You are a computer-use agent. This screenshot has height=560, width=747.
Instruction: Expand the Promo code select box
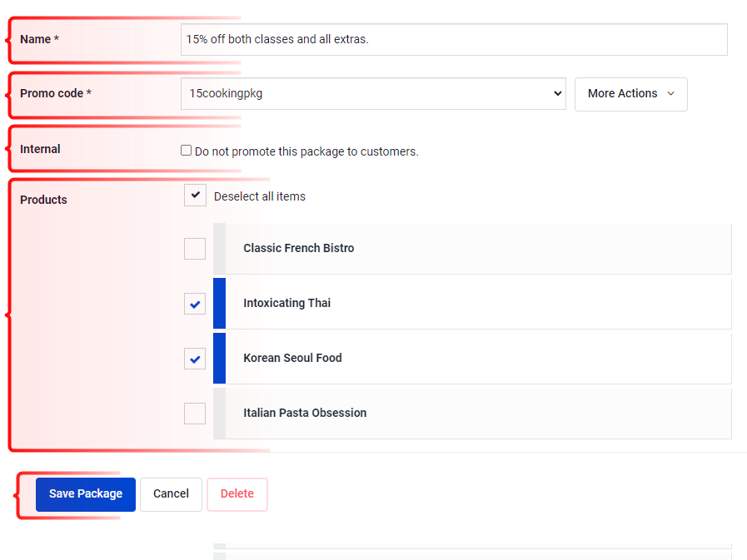pos(373,94)
